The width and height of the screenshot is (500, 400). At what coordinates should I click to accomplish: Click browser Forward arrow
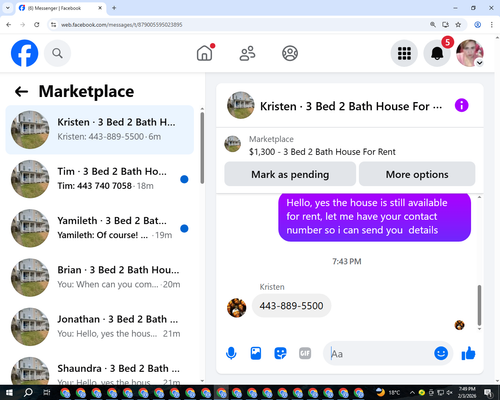pos(23,25)
